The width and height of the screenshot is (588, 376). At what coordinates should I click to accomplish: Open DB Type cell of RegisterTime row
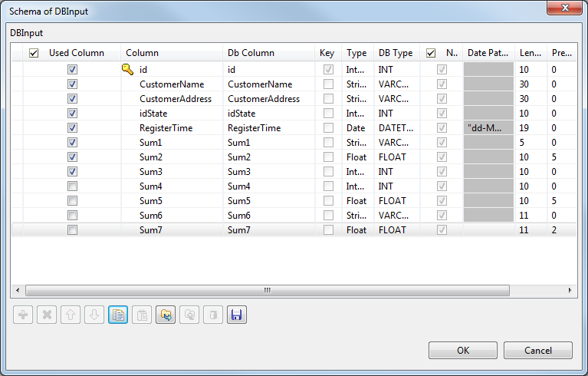(396, 127)
